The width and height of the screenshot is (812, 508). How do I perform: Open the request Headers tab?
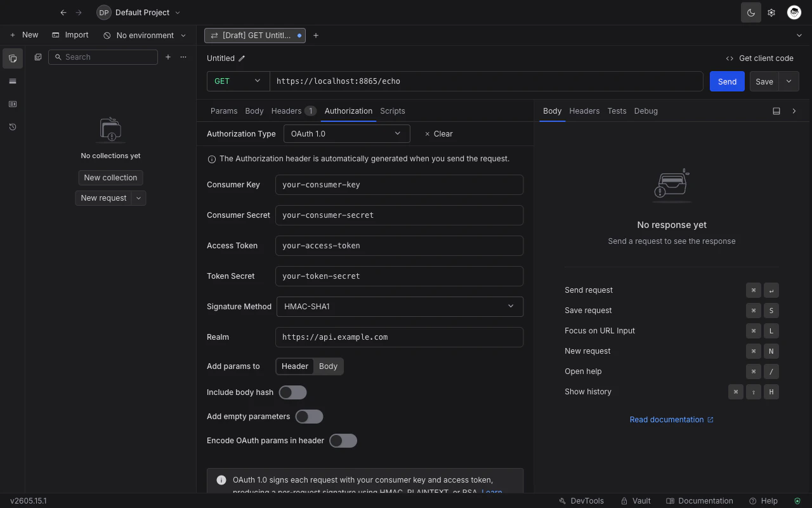(294, 111)
